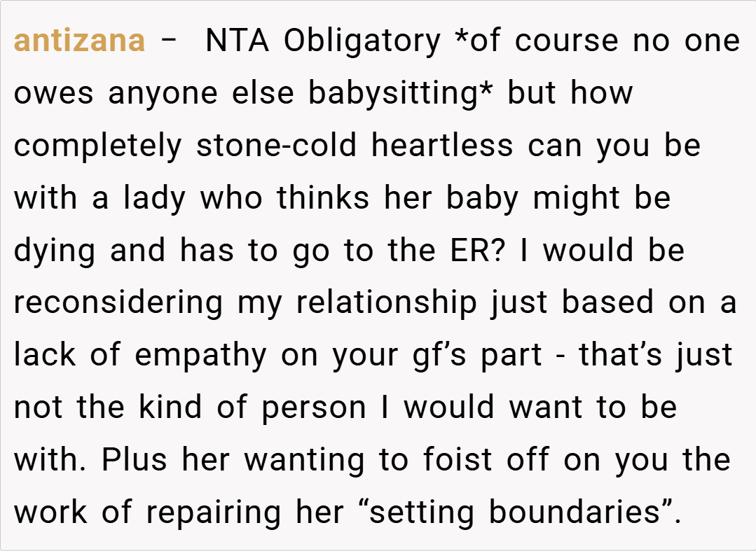The image size is (756, 551).
Task: Click the word "empathy" in the comment
Action: [x=201, y=355]
